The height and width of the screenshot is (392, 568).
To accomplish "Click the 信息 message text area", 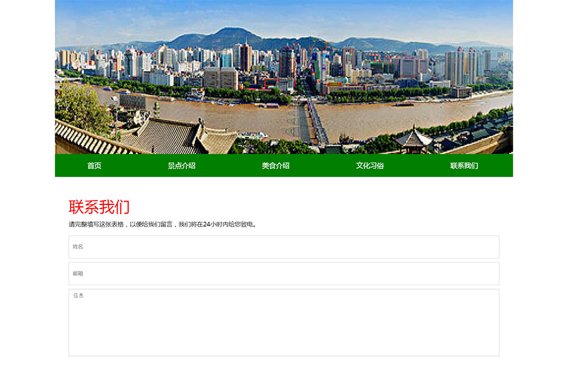I will click(284, 323).
